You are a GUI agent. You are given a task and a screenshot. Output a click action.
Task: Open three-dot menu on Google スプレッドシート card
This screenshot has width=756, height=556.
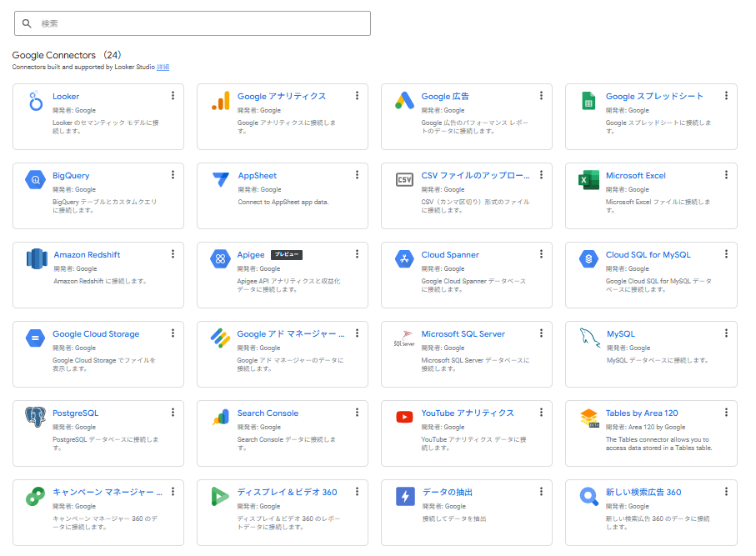[x=726, y=96]
